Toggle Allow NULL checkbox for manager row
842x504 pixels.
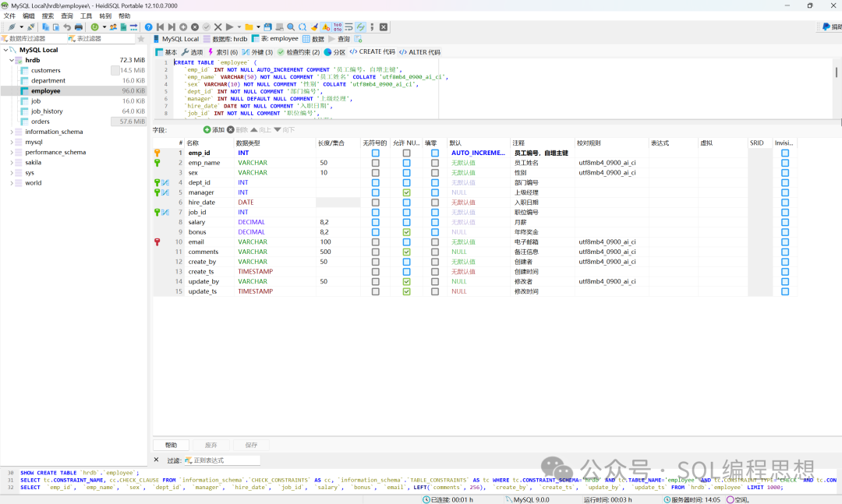[406, 192]
